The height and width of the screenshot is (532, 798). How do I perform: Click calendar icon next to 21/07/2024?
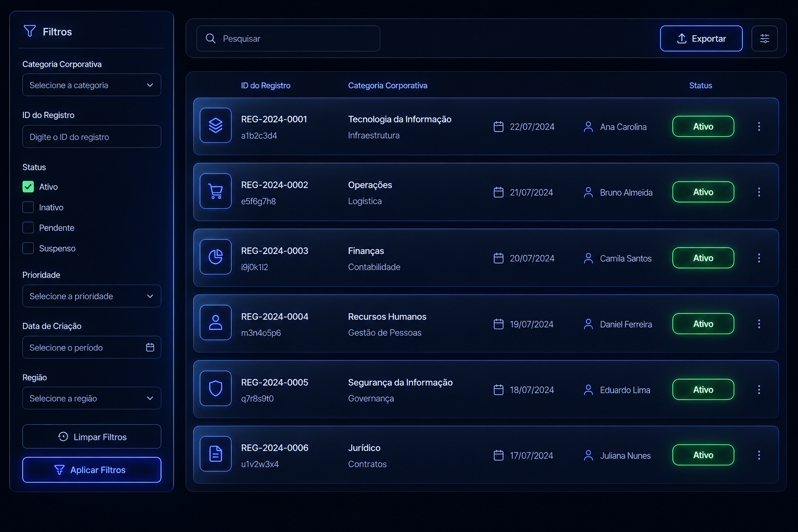pos(498,192)
